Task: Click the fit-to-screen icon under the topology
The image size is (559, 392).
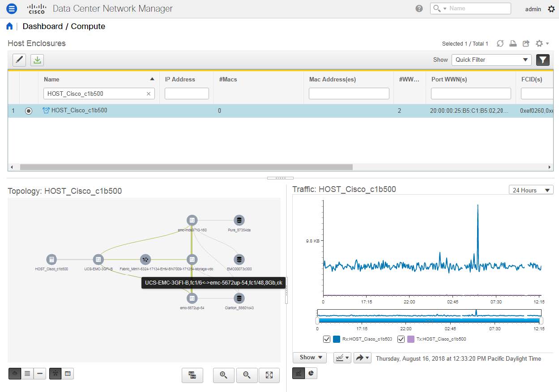Action: pos(269,375)
